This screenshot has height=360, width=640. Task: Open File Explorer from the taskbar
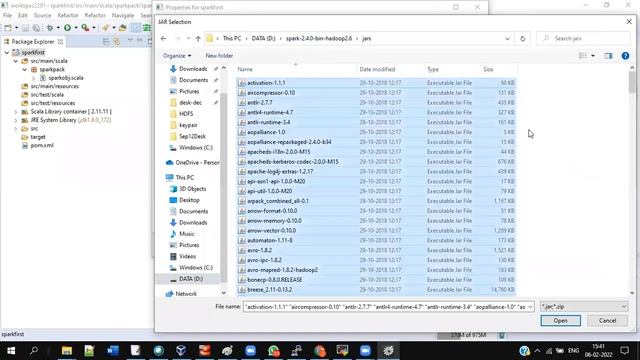(x=67, y=351)
